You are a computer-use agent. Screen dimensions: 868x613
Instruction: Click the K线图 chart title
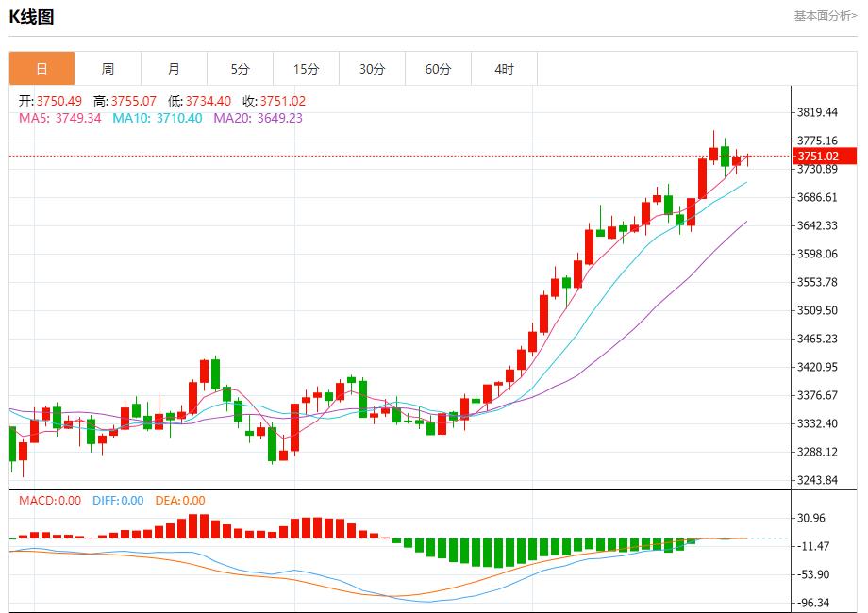coord(31,16)
